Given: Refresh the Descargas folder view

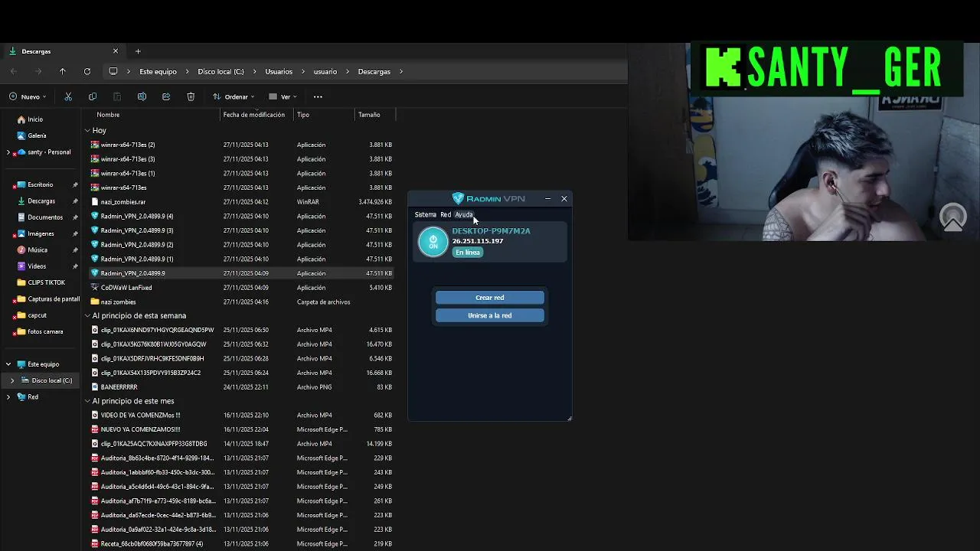Looking at the screenshot, I should pyautogui.click(x=87, y=71).
